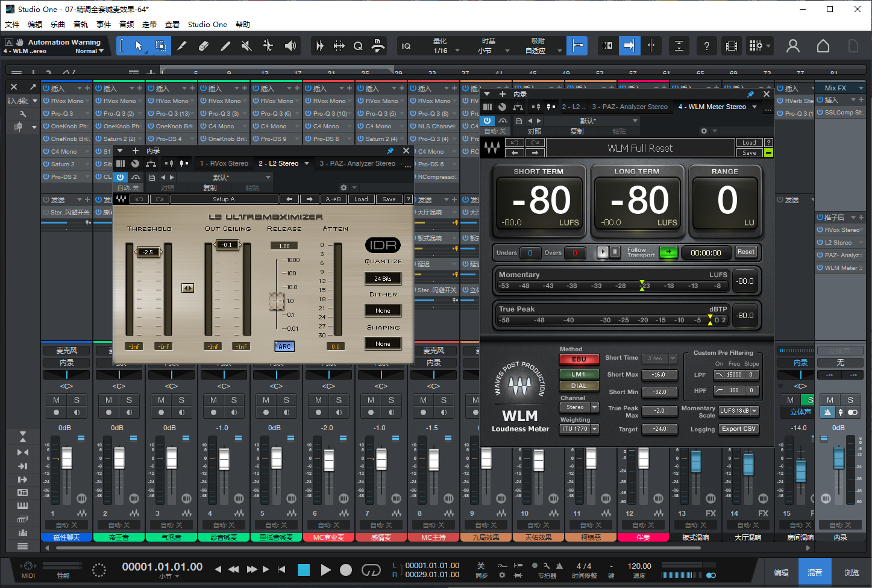Open the Weighting ITU 1770 dropdown

[579, 429]
